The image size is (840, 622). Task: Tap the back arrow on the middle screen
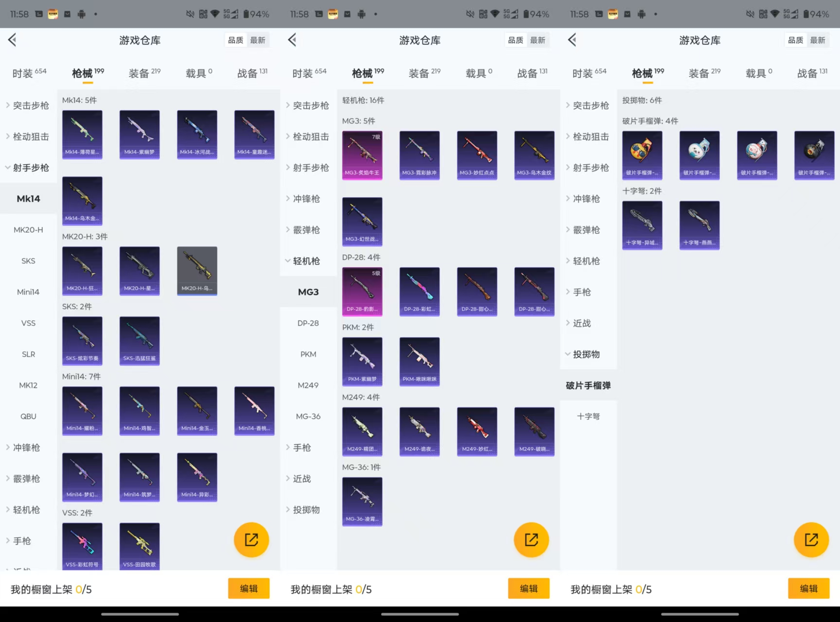tap(292, 40)
